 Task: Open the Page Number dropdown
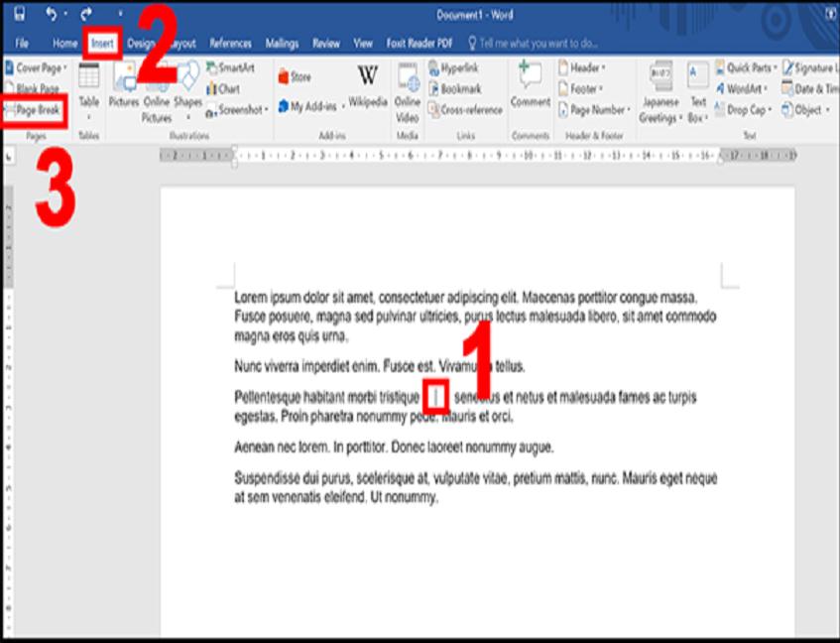(594, 110)
